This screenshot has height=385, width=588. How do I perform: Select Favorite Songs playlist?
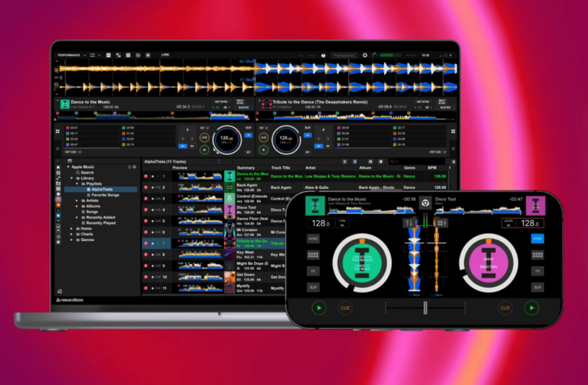tap(106, 195)
